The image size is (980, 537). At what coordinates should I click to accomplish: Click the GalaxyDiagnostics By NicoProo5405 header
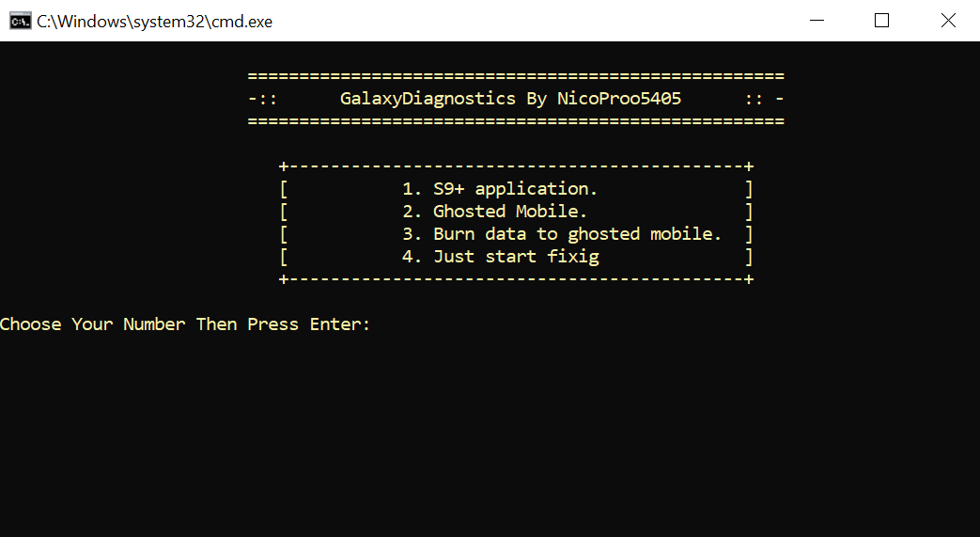pyautogui.click(x=510, y=98)
